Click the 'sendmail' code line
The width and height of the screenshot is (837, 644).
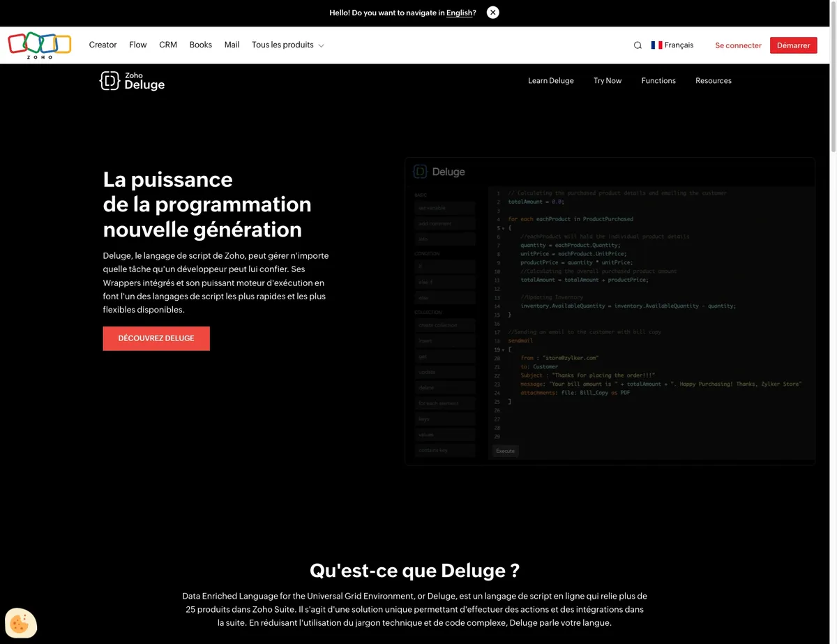[x=520, y=340]
